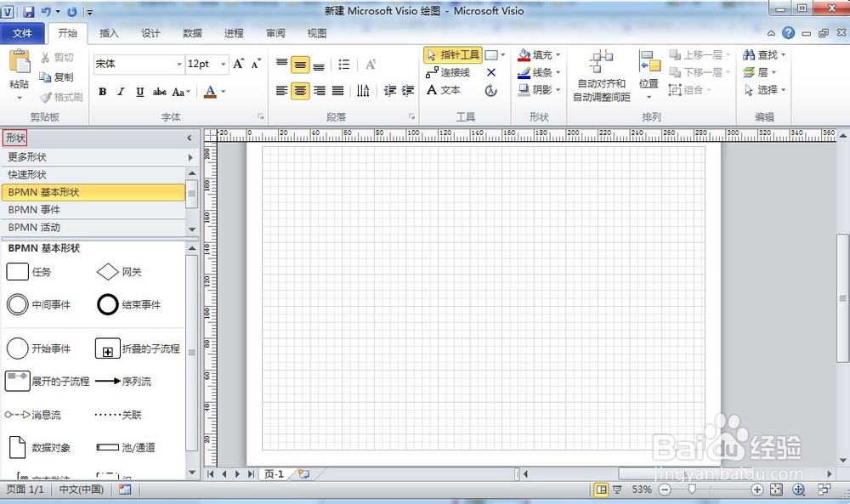Toggle Italic formatting
This screenshot has height=504, width=850.
[121, 92]
